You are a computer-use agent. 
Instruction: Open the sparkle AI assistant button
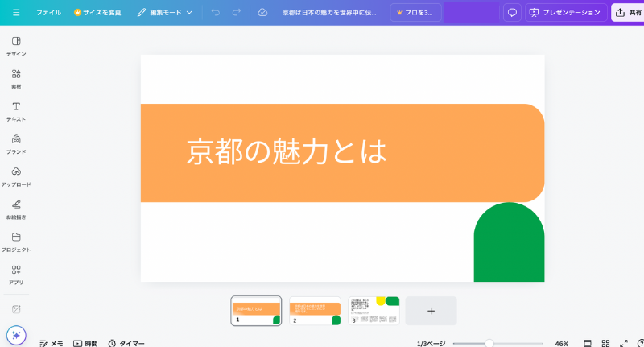click(16, 335)
